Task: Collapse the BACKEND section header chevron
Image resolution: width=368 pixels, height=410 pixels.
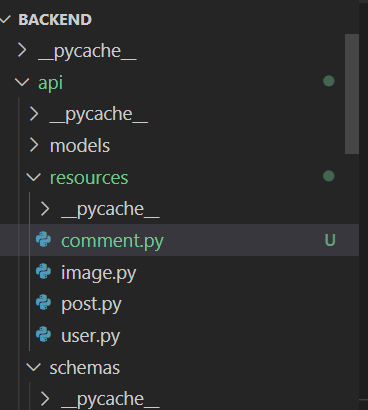Action: coord(5,20)
